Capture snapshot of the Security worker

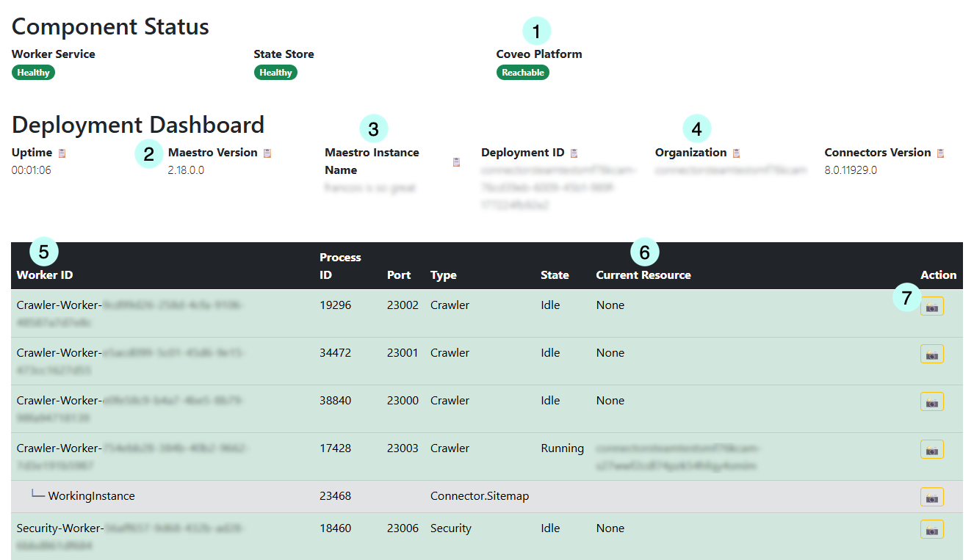(x=931, y=528)
